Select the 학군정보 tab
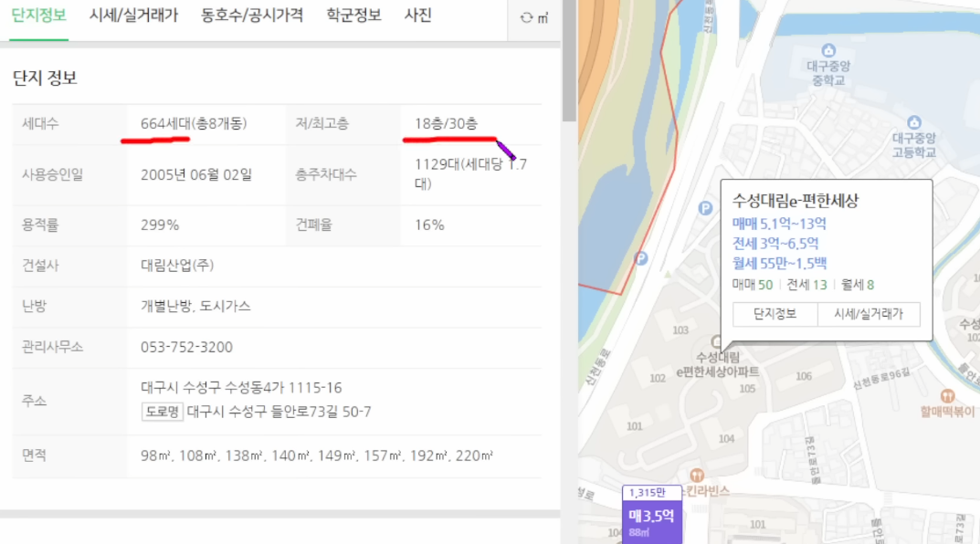 353,16
